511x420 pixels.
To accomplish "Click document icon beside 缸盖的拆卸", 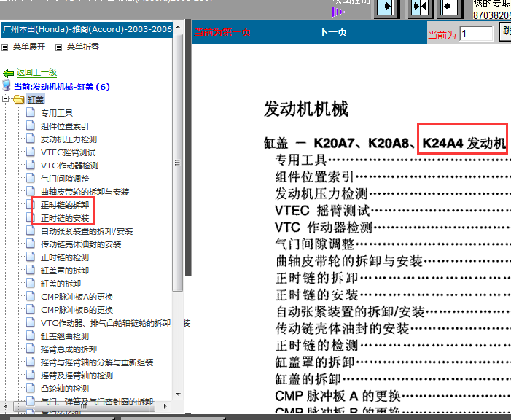I will tap(31, 283).
